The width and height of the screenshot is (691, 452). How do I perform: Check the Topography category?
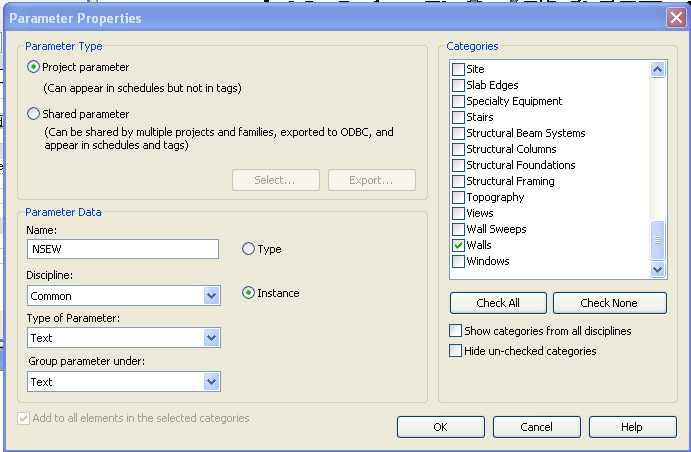coord(459,197)
